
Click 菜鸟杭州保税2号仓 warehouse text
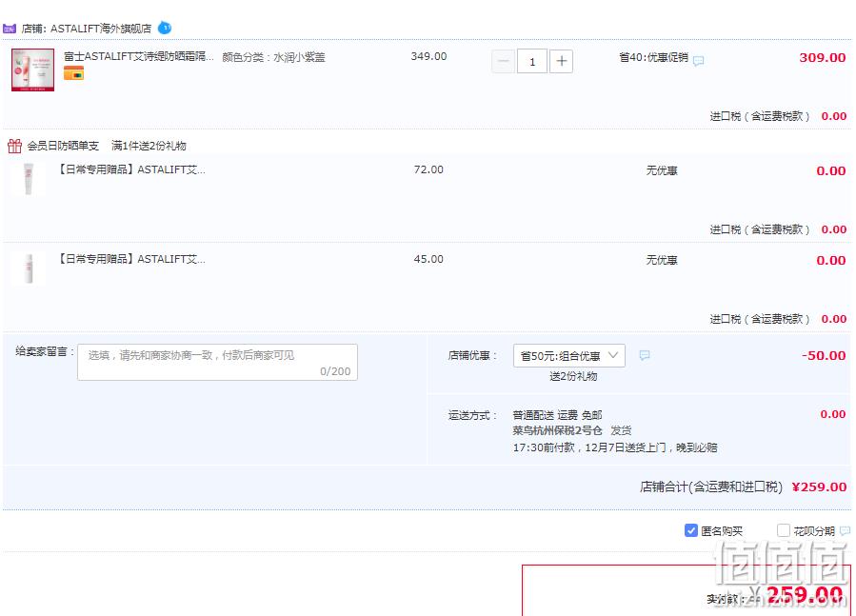(557, 431)
